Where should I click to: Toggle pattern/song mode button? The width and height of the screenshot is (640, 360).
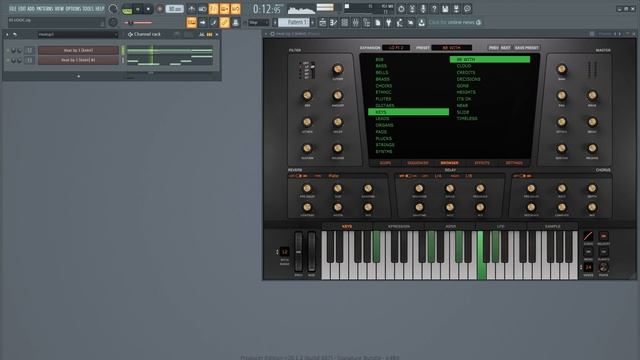coord(127,9)
